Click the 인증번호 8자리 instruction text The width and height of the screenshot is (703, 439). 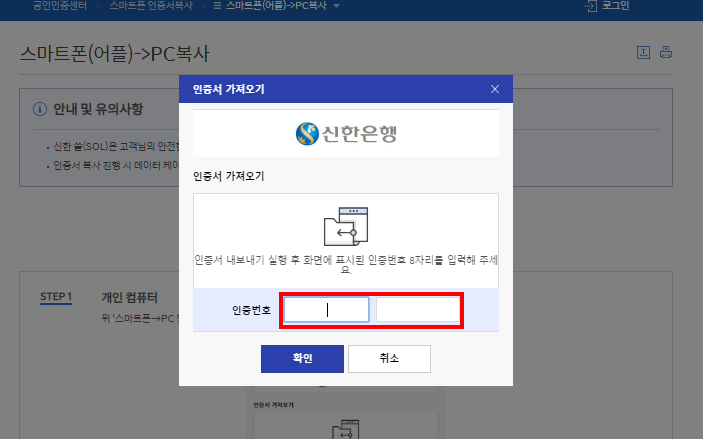pyautogui.click(x=346, y=265)
